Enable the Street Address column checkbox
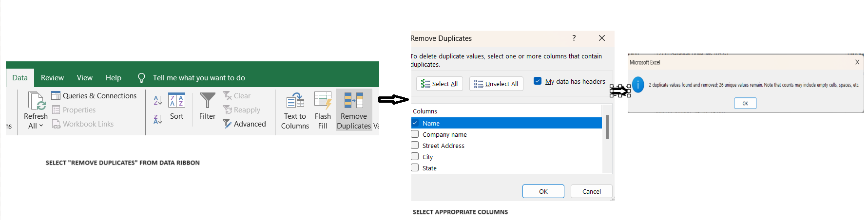Screen dimensions: 868x220 coord(415,146)
